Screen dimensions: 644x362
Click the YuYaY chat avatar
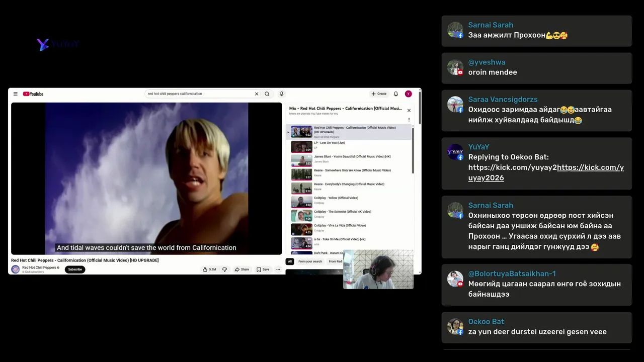click(455, 152)
